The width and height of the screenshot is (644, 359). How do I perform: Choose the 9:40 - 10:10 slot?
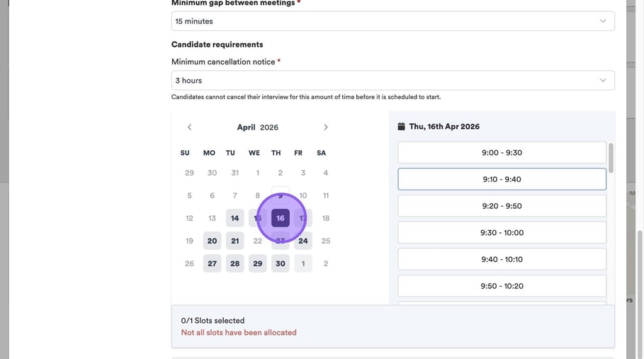502,259
